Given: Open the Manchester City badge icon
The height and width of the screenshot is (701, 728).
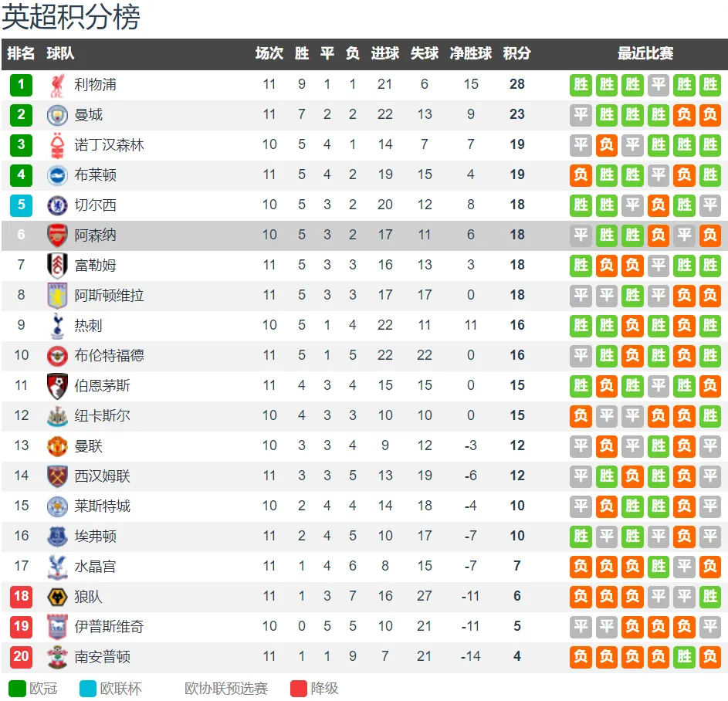Looking at the screenshot, I should (57, 115).
